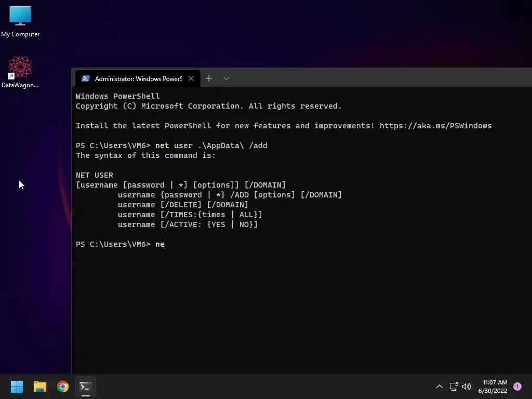Select the DataWagon desktop shortcut
The height and width of the screenshot is (399, 532).
coord(20,72)
